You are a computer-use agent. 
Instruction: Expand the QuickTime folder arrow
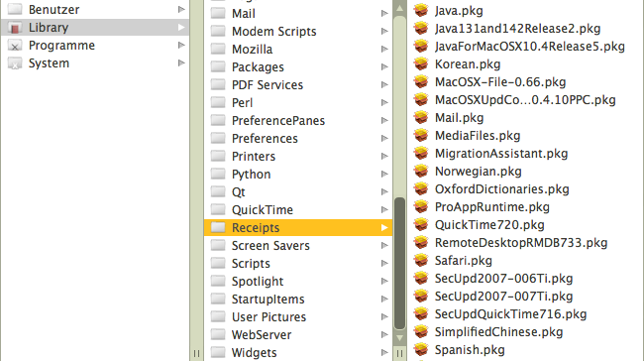pyautogui.click(x=384, y=209)
